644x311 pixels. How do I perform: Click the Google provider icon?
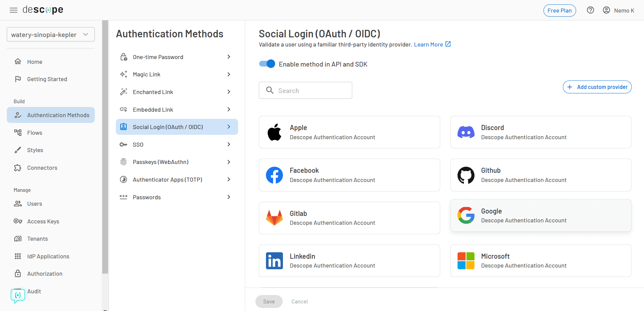tap(466, 215)
